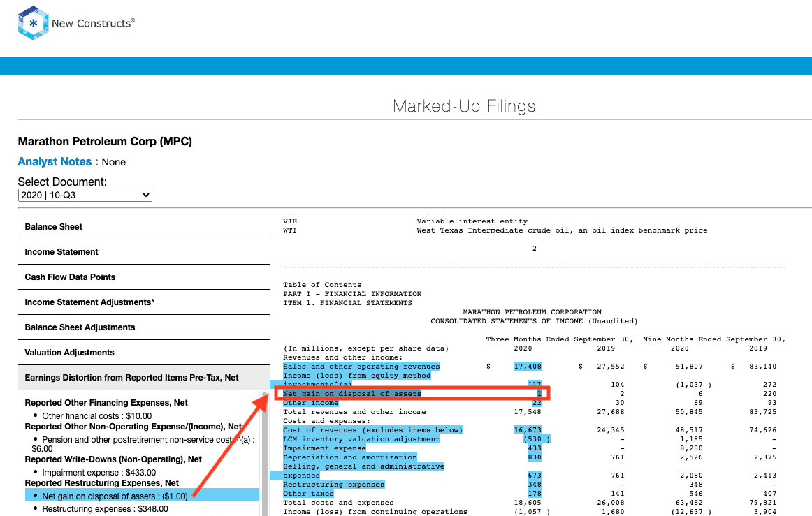This screenshot has height=516, width=812.
Task: Click highlighted LCM inventory valuation adjustment line
Action: coord(361,439)
